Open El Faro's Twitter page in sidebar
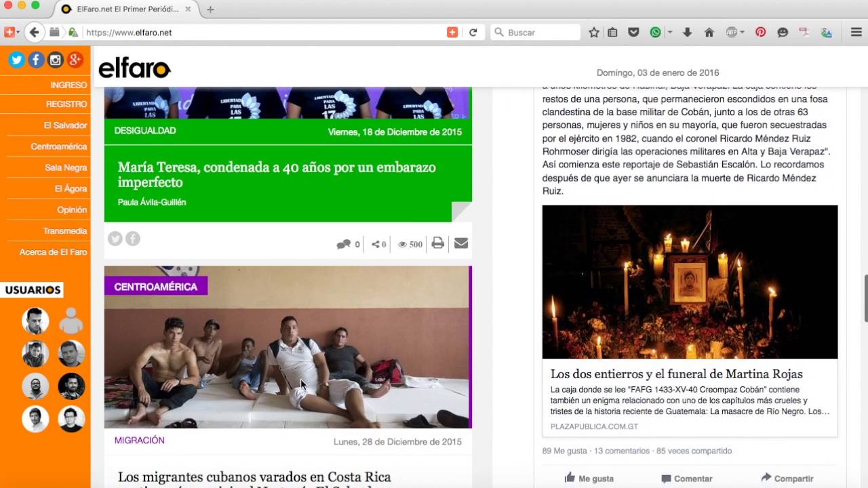Screen dimensions: 868x488 16,60
